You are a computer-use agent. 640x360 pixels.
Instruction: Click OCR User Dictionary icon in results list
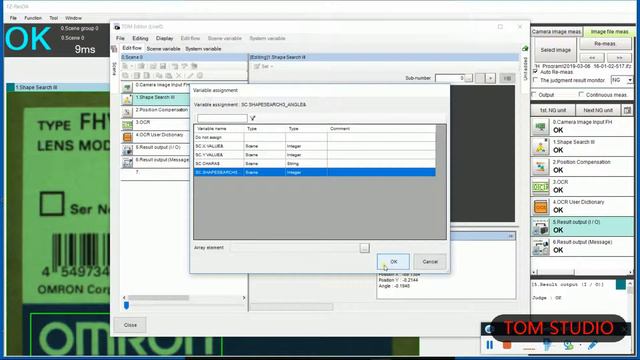(x=540, y=207)
